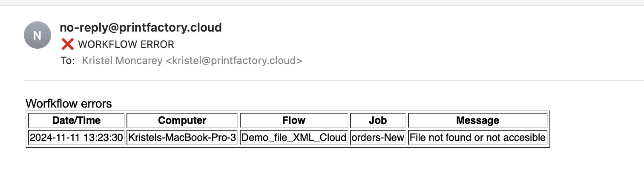Click the sender avatar with letter N
Image resolution: width=644 pixels, height=187 pixels.
(x=37, y=35)
